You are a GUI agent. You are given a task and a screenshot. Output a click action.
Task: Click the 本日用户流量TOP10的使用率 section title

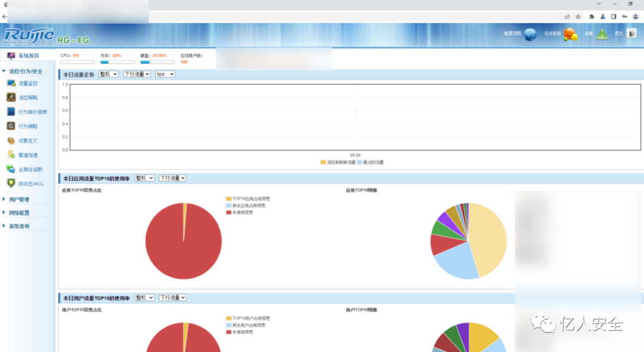coord(97,298)
